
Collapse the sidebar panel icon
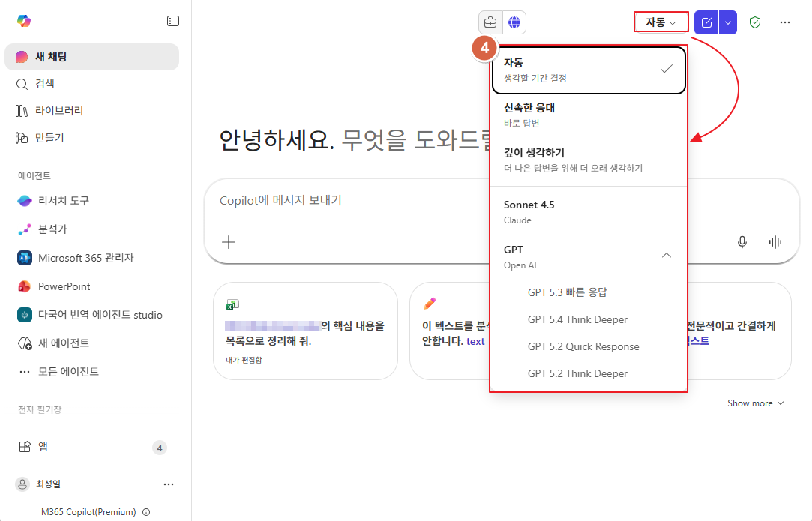[x=173, y=21]
